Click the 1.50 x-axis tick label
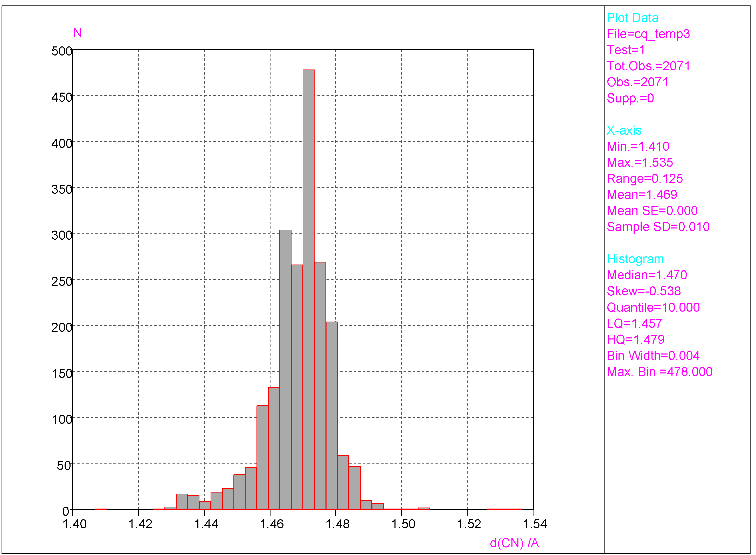The height and width of the screenshot is (555, 756). click(403, 524)
